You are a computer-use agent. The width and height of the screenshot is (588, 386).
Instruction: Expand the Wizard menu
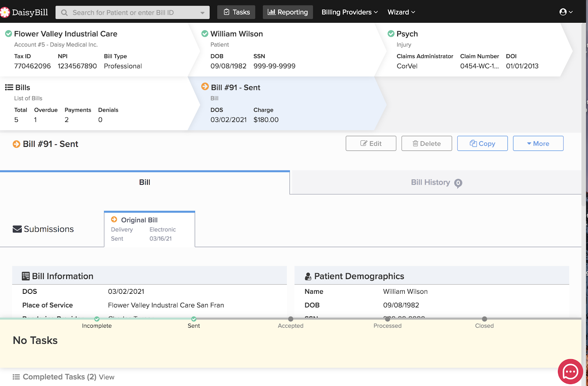click(401, 12)
